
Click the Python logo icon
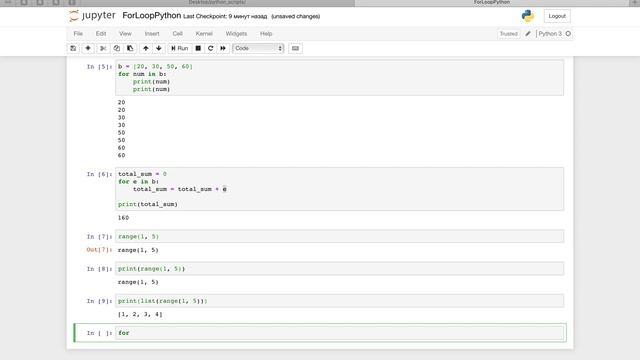tap(528, 16)
